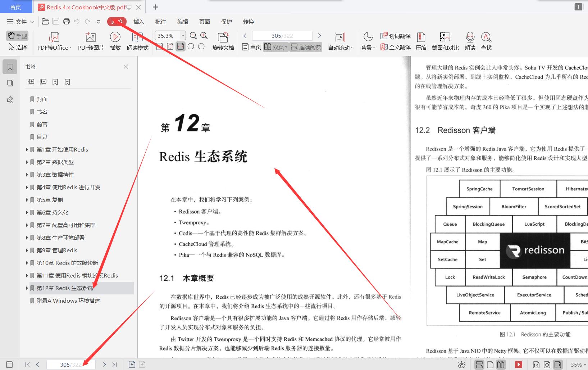Open the 保护 protect tab
Screen dimensions: 588x370
226,22
